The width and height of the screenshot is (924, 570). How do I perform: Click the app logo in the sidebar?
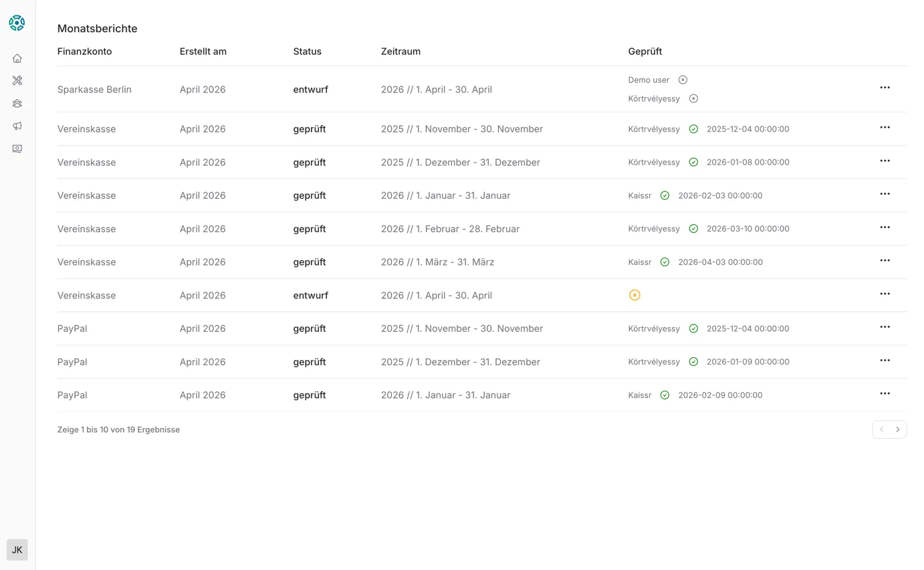point(17,23)
